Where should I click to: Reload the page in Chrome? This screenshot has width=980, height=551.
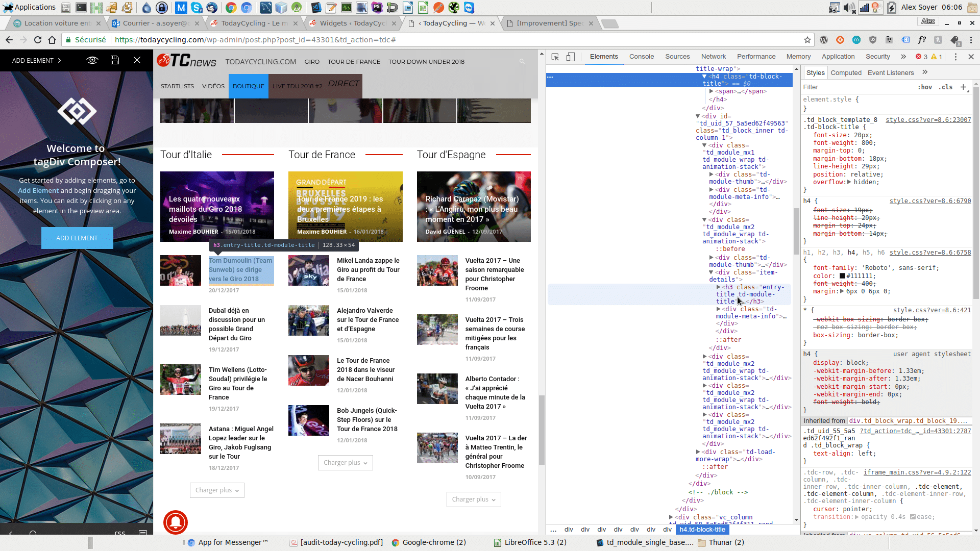[x=38, y=40]
